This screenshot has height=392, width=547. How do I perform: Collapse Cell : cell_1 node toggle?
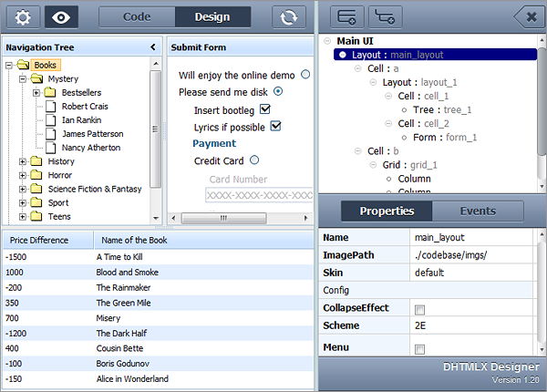tap(388, 96)
